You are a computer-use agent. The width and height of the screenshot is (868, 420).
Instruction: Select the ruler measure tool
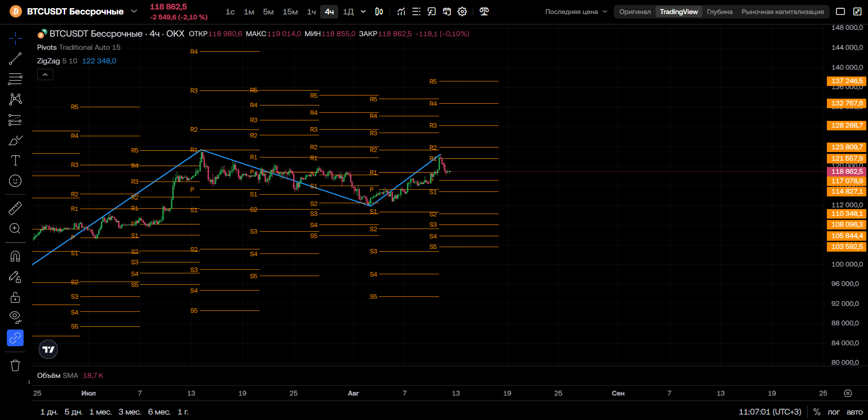[x=15, y=208]
